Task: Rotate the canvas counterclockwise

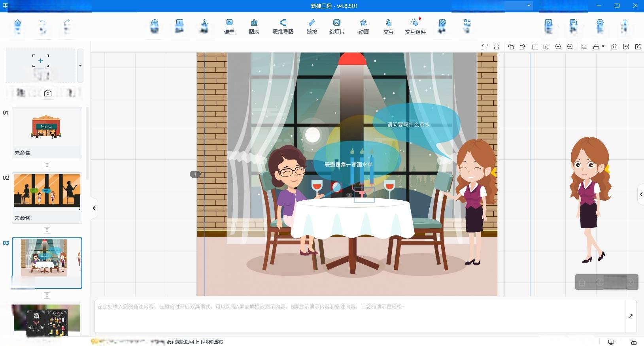Action: coord(511,47)
